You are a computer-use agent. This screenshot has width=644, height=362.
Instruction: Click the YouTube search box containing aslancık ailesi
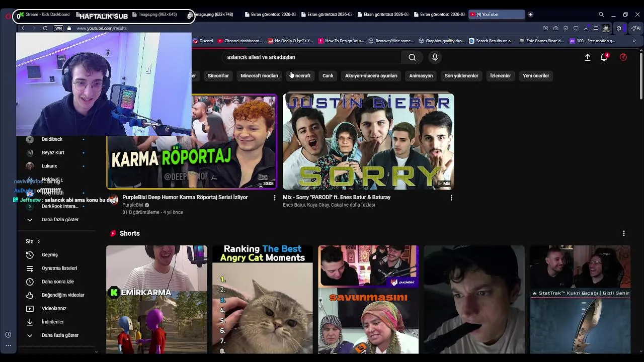coord(312,57)
